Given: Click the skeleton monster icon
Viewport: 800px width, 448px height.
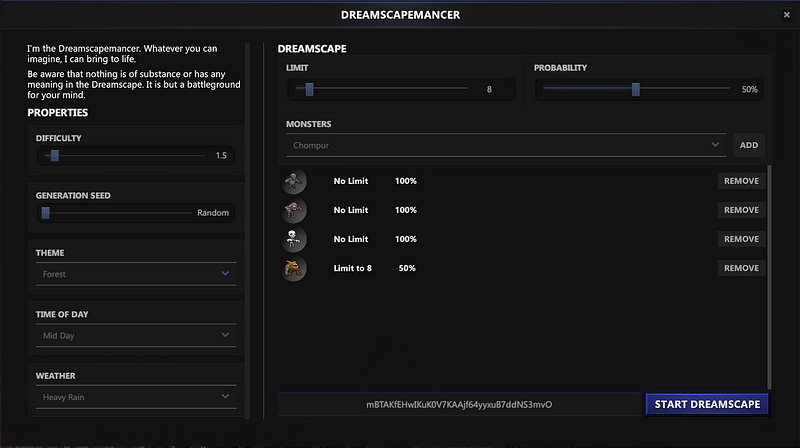Looking at the screenshot, I should click(294, 239).
